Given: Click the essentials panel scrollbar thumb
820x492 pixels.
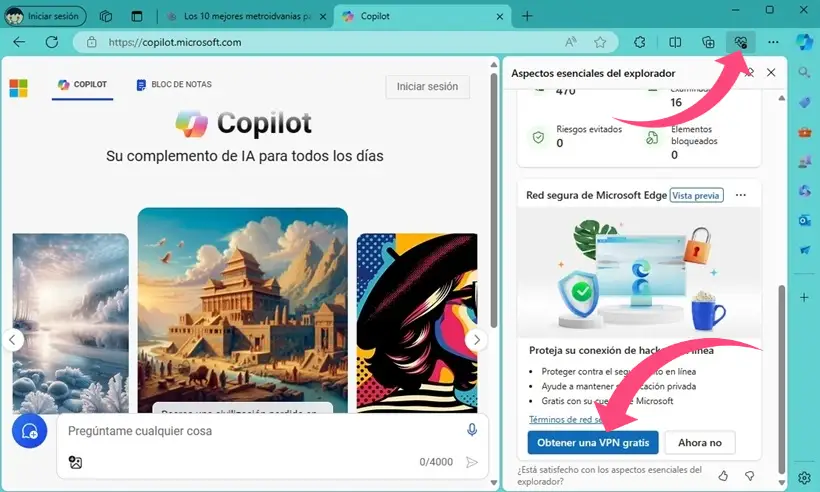Looking at the screenshot, I should click(x=782, y=379).
